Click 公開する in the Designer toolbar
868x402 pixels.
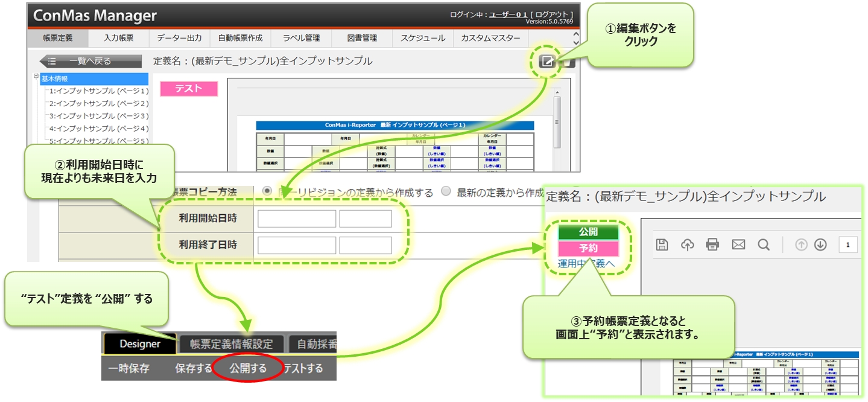click(x=248, y=368)
